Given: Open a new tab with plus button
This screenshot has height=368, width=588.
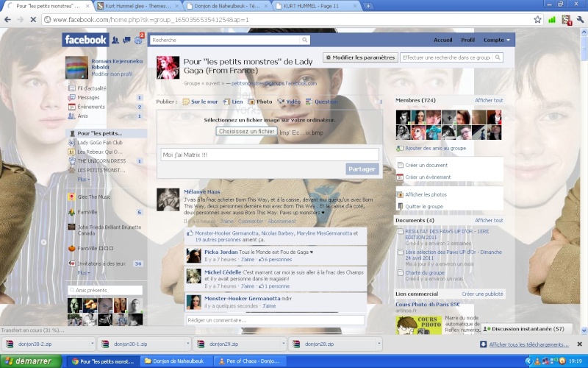Looking at the screenshot, I should [368, 6].
